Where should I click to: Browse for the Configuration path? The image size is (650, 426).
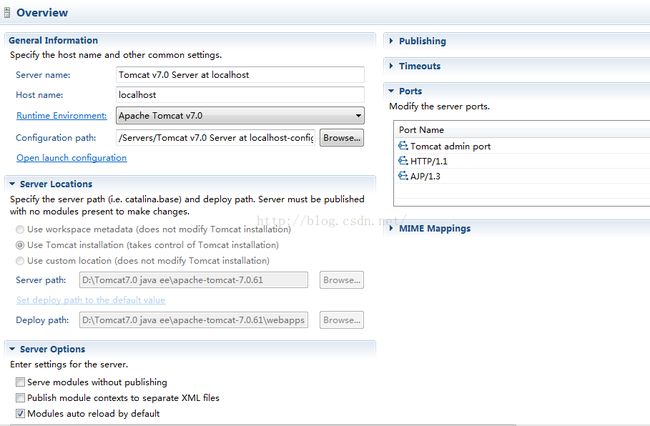342,138
